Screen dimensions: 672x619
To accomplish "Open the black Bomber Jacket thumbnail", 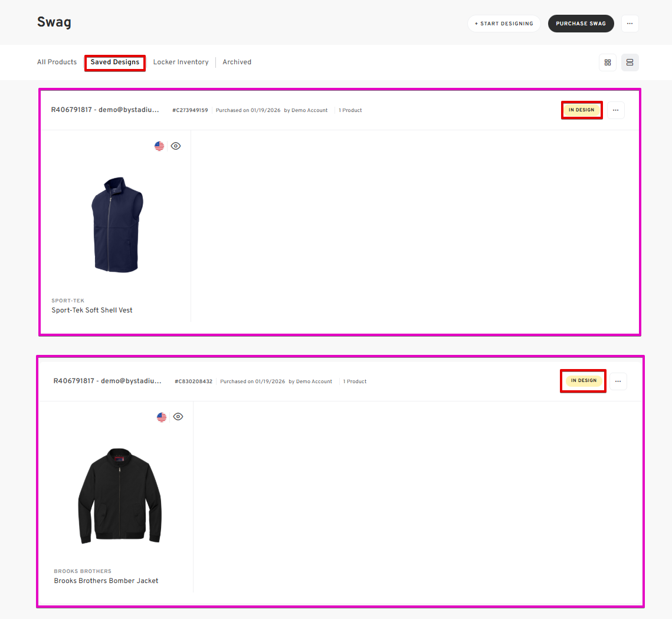I will (120, 496).
